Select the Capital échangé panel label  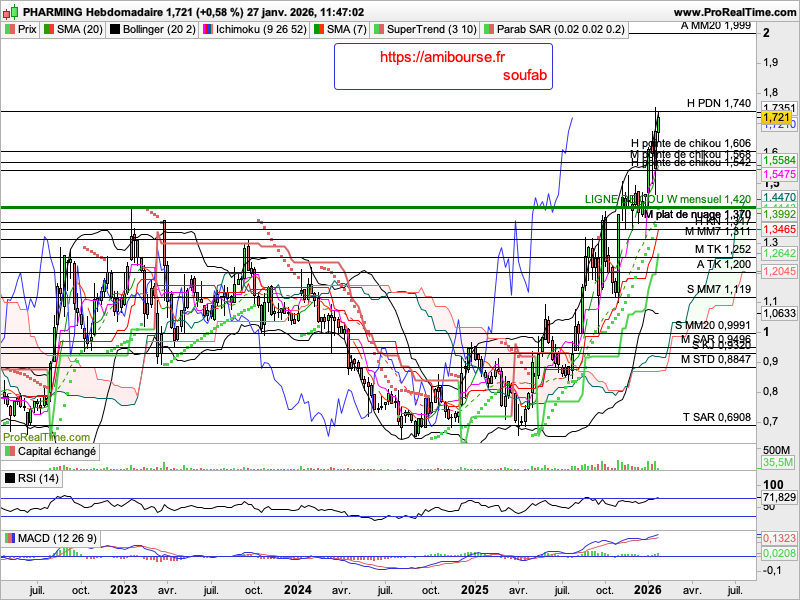tap(57, 452)
